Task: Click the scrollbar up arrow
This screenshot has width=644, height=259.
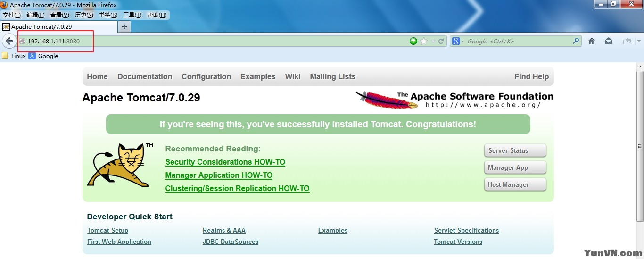Action: (640, 66)
